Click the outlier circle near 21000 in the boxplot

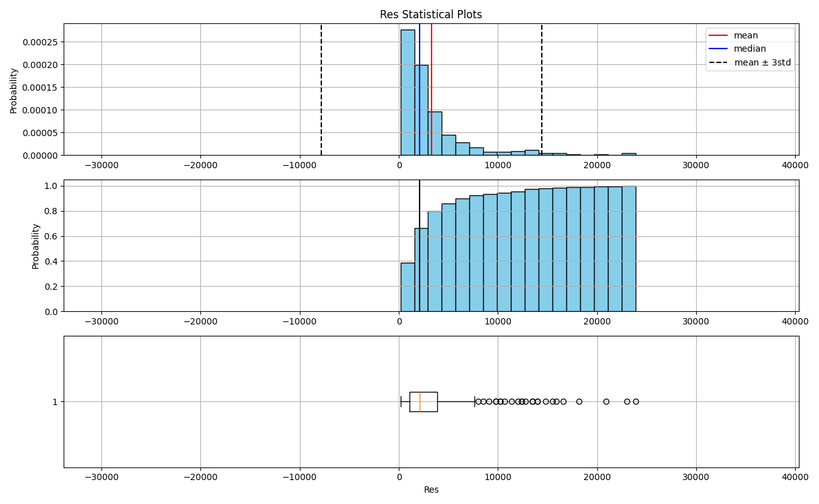tap(606, 401)
